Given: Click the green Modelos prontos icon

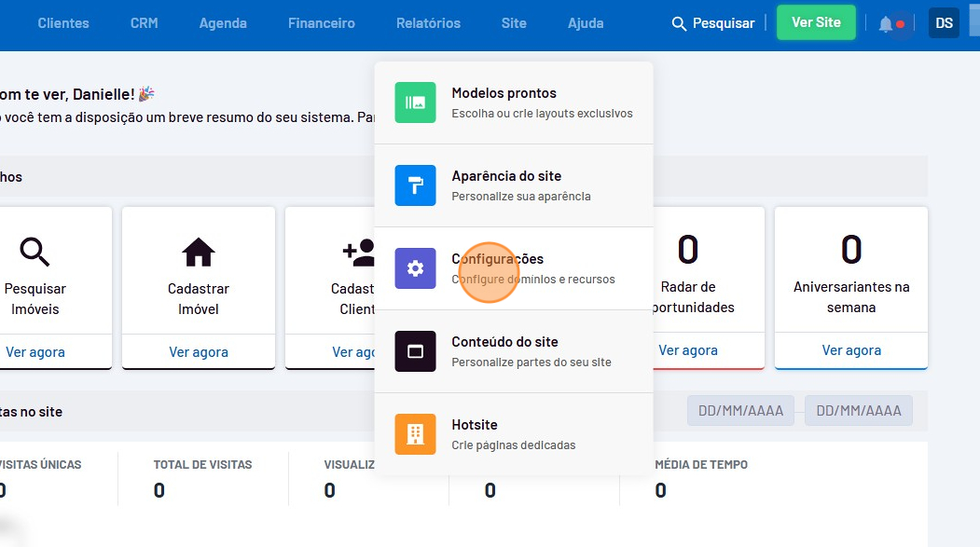Looking at the screenshot, I should tap(415, 103).
